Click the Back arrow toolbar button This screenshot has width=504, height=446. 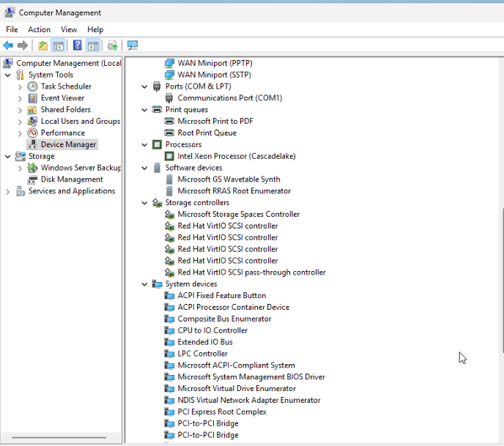click(8, 45)
